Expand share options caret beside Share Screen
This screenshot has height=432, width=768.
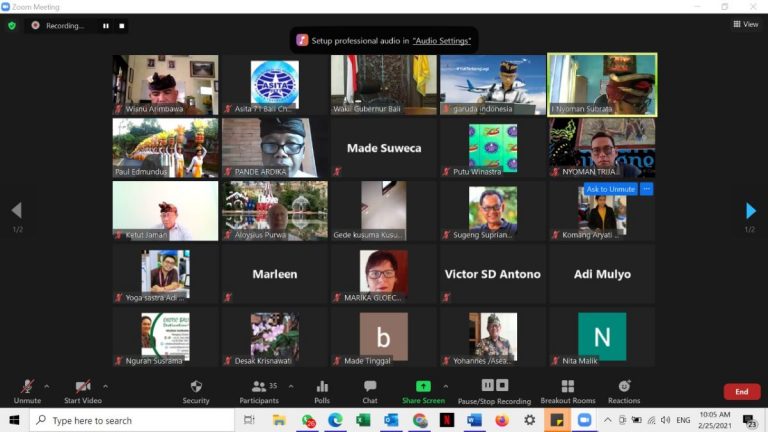click(445, 386)
